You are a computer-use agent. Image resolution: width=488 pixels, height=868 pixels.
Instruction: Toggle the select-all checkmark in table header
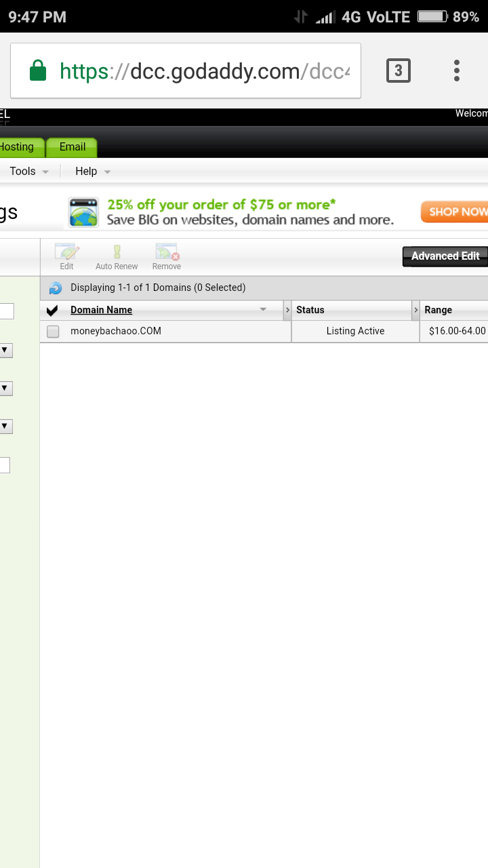point(52,311)
